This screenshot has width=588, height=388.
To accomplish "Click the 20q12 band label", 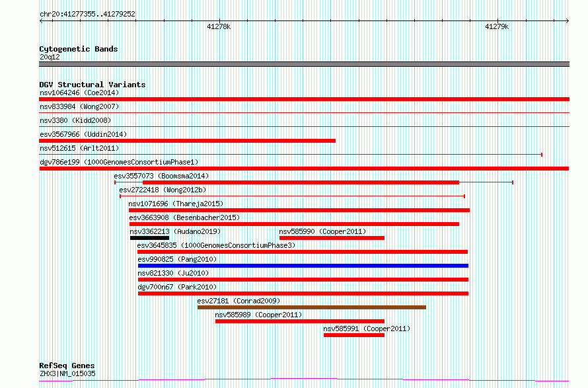I will coord(50,57).
